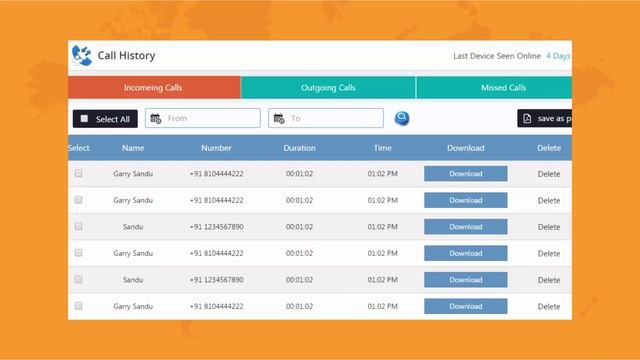Click the Call History title text

pyautogui.click(x=126, y=56)
